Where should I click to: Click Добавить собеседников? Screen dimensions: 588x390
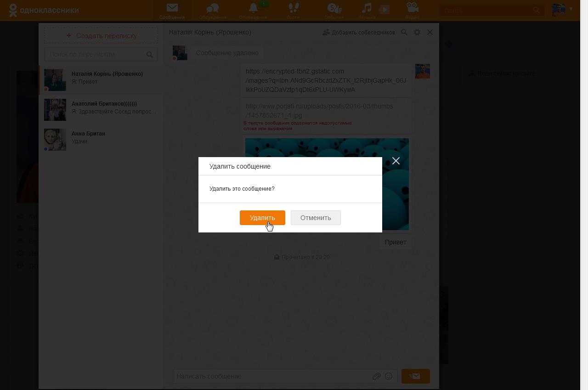click(x=359, y=33)
